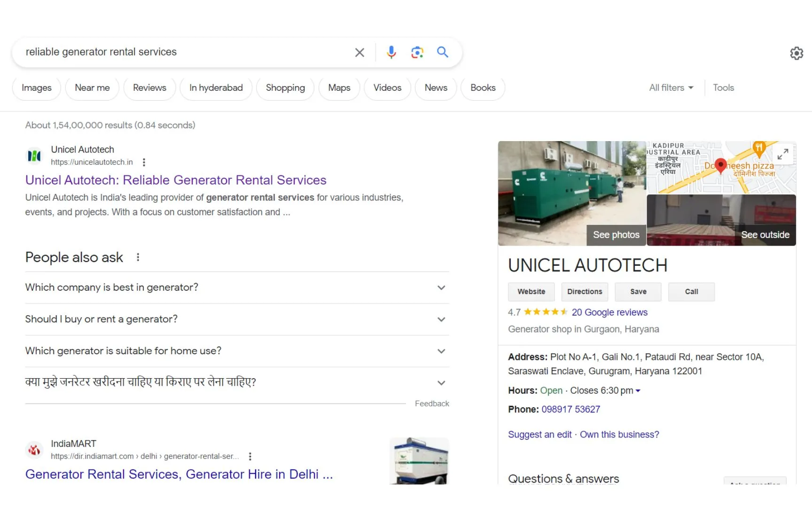Open three-dot menu next to IndiaMART result
Viewport: 812px width, 508px height.
point(250,456)
